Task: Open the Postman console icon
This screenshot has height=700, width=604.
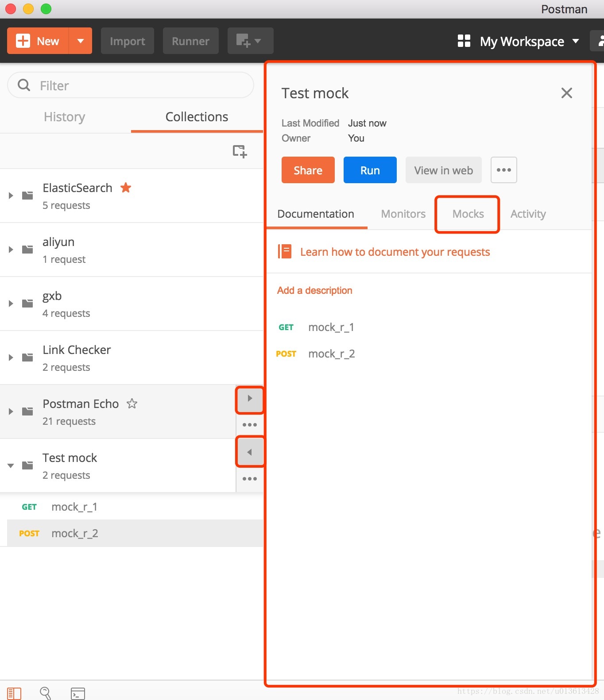Action: tap(78, 693)
